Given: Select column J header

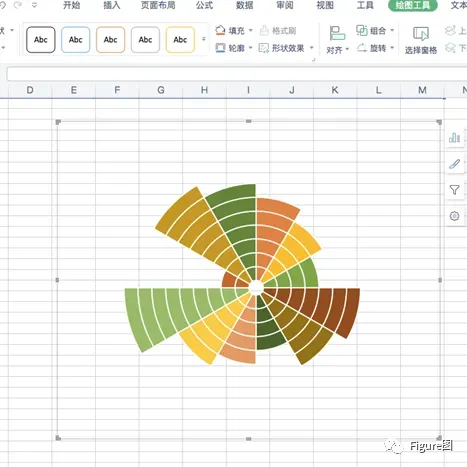Looking at the screenshot, I should (292, 90).
